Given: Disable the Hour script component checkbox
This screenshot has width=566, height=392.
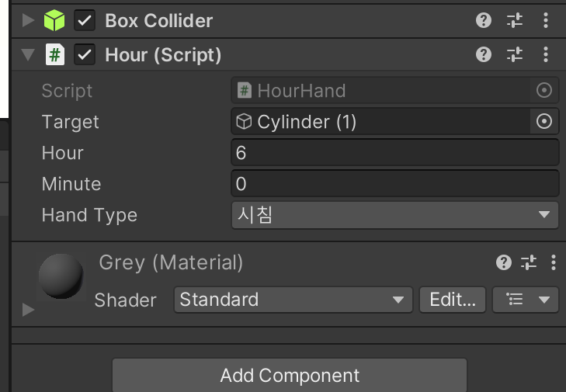Looking at the screenshot, I should (x=84, y=54).
